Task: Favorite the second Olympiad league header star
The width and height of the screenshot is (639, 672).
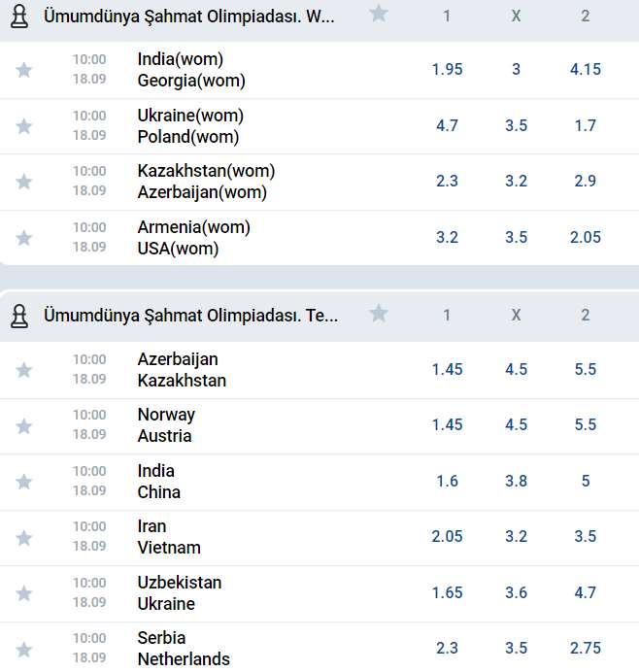Action: click(x=379, y=314)
